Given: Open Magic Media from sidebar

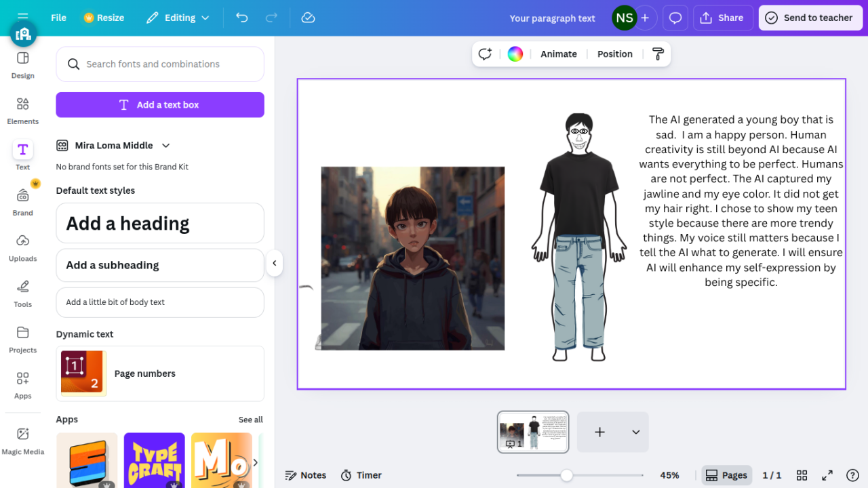Looking at the screenshot, I should pyautogui.click(x=22, y=441).
